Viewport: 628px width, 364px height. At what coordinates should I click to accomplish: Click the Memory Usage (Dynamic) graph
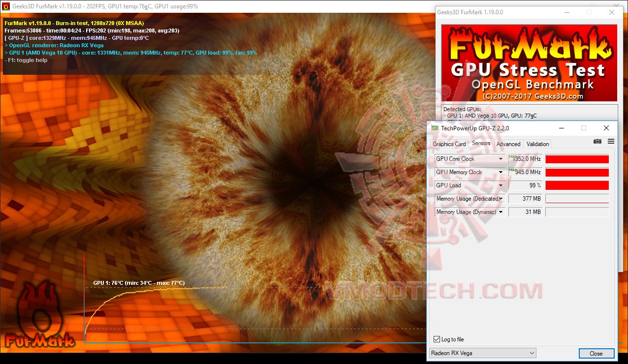[577, 212]
